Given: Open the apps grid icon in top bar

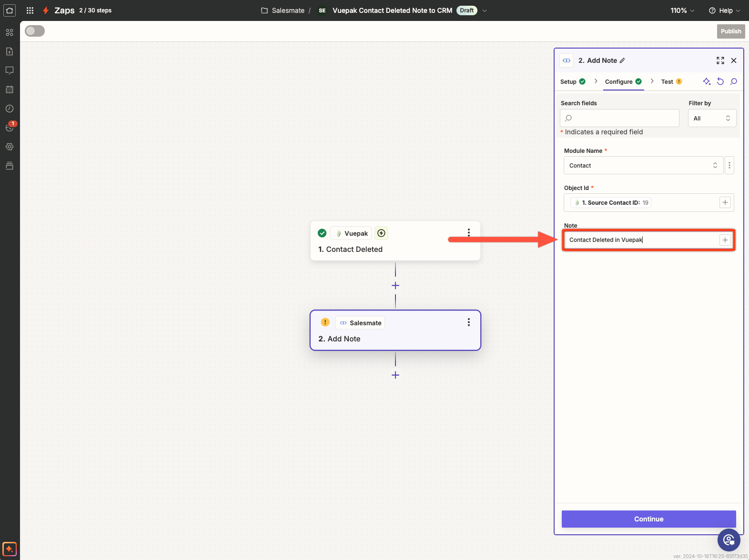Looking at the screenshot, I should point(30,10).
